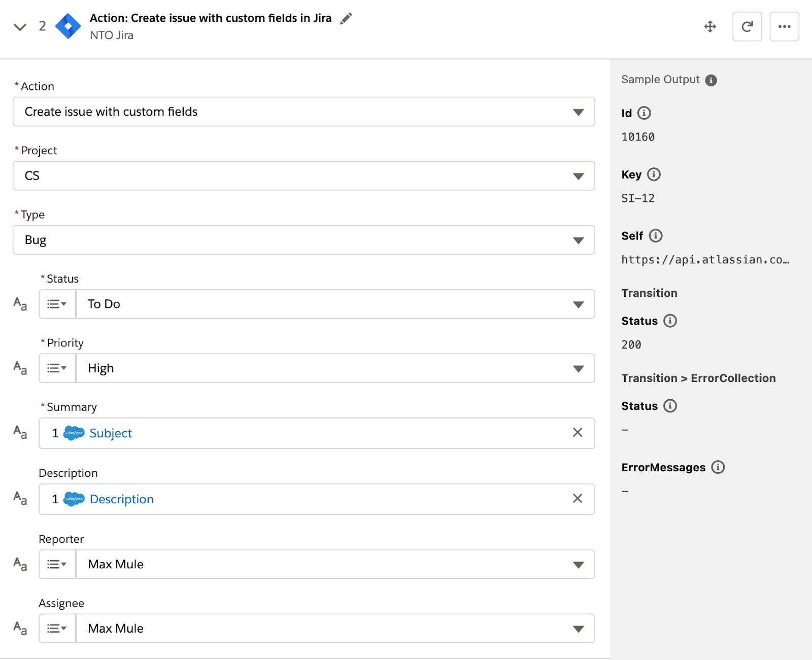Click the refresh step icon button

pos(747,26)
